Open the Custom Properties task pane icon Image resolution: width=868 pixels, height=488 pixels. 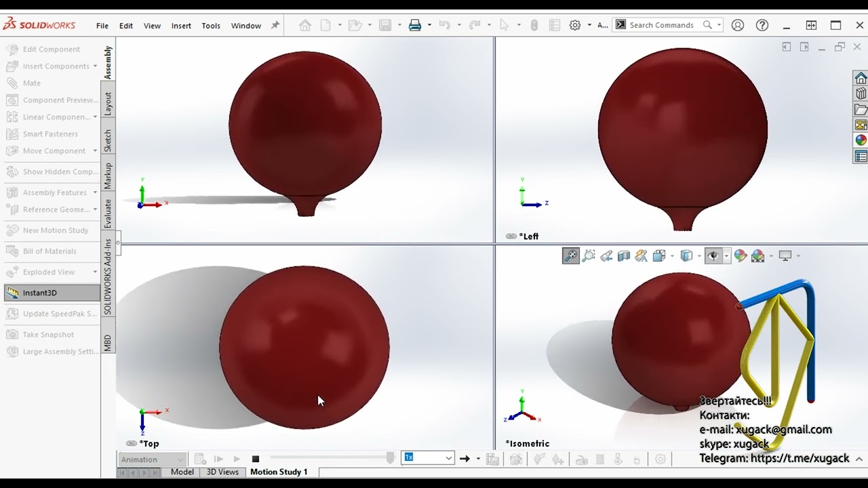861,156
